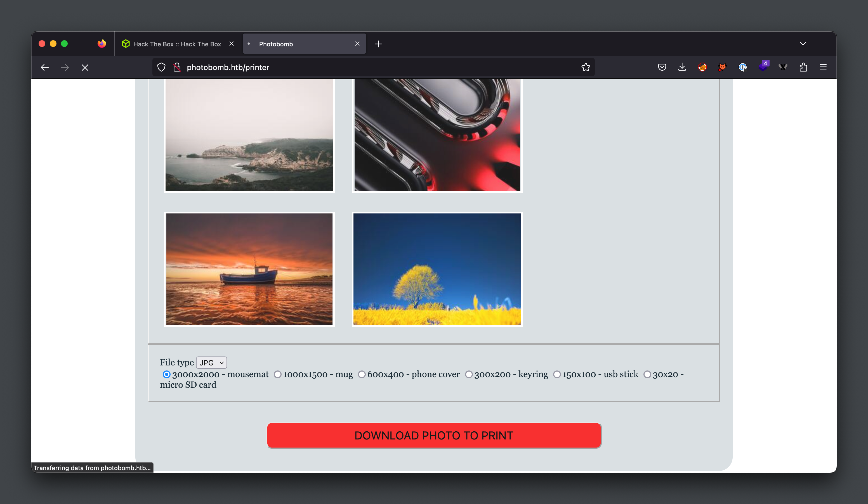Click Download Photo To Print button
The image size is (868, 504).
434,435
